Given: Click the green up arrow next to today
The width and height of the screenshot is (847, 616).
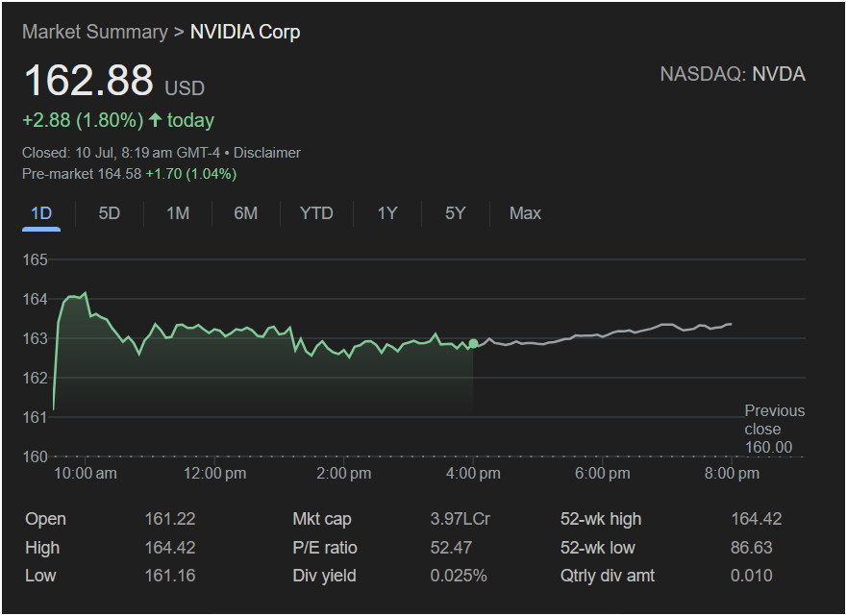Looking at the screenshot, I should coord(155,119).
